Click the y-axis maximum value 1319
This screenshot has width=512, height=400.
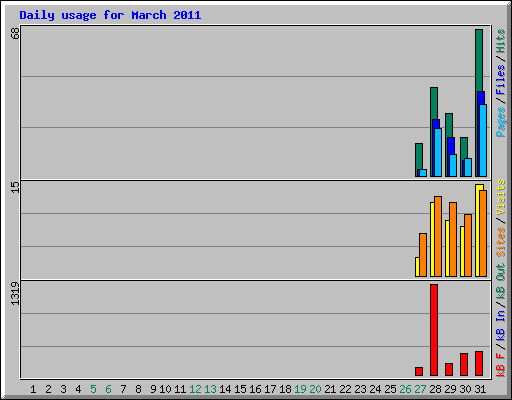coord(15,293)
